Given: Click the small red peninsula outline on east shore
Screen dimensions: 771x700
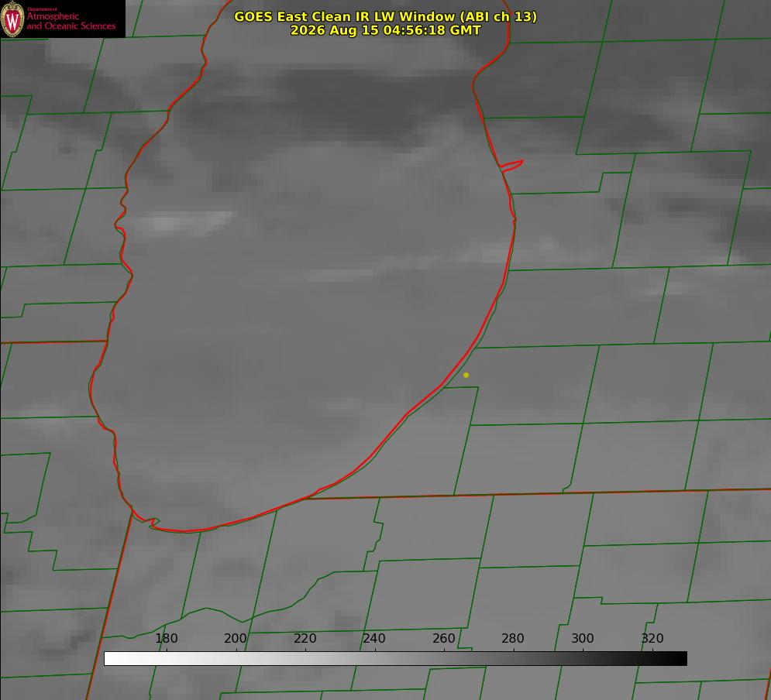Looking at the screenshot, I should pyautogui.click(x=511, y=166).
